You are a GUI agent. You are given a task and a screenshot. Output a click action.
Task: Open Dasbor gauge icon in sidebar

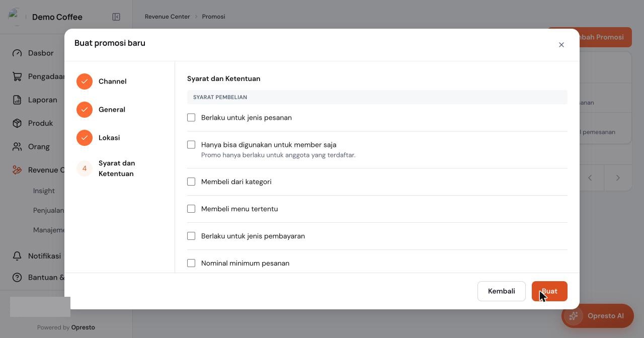pyautogui.click(x=17, y=53)
